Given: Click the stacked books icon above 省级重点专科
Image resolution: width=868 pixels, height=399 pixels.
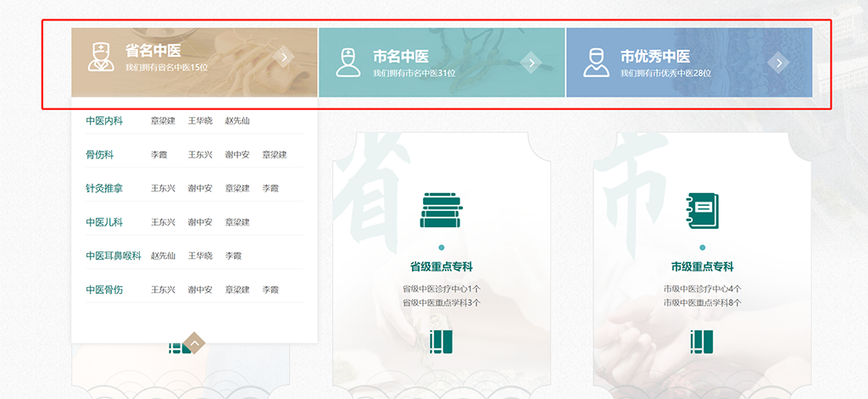Looking at the screenshot, I should 441,210.
